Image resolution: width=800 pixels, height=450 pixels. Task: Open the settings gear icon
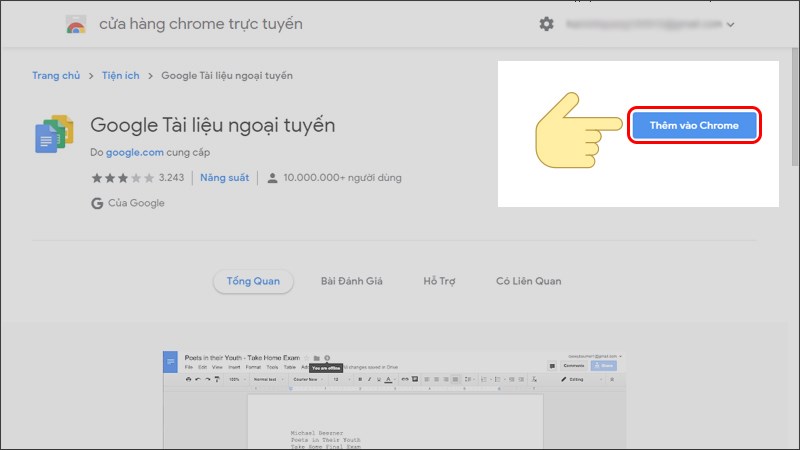pyautogui.click(x=546, y=24)
